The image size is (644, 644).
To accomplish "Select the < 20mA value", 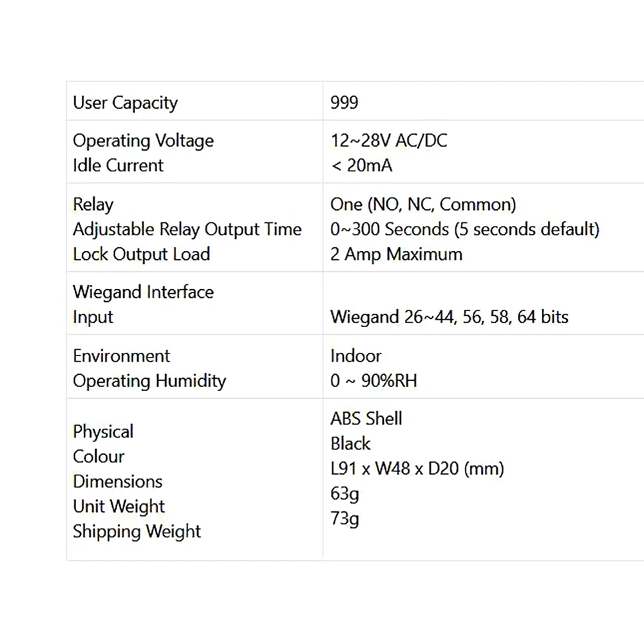I will click(x=361, y=166).
